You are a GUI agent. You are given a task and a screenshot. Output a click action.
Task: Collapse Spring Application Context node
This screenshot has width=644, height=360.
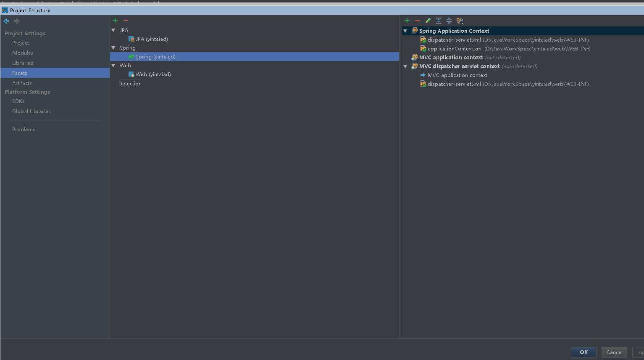coord(405,31)
